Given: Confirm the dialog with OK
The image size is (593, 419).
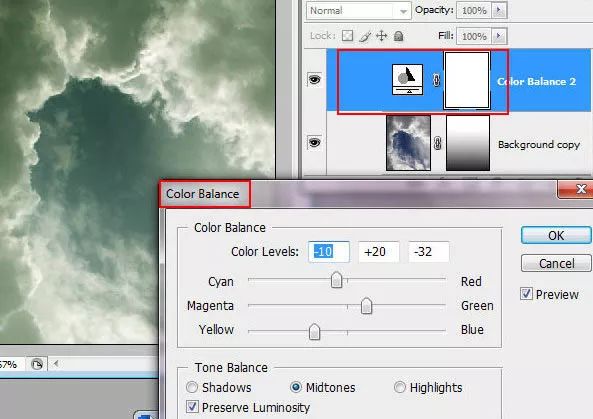Looking at the screenshot, I should point(556,235).
